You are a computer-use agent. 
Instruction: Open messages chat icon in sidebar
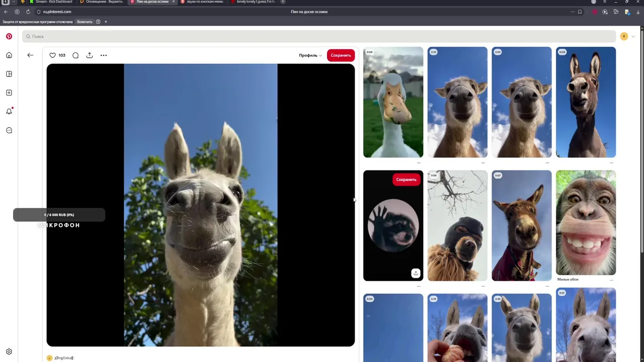[x=9, y=130]
